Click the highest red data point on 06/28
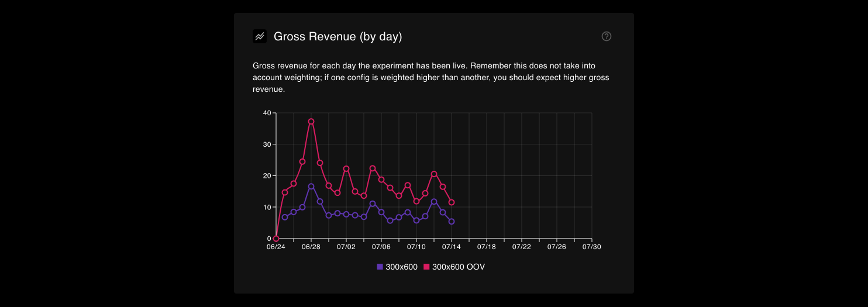This screenshot has height=307, width=868. pyautogui.click(x=311, y=122)
